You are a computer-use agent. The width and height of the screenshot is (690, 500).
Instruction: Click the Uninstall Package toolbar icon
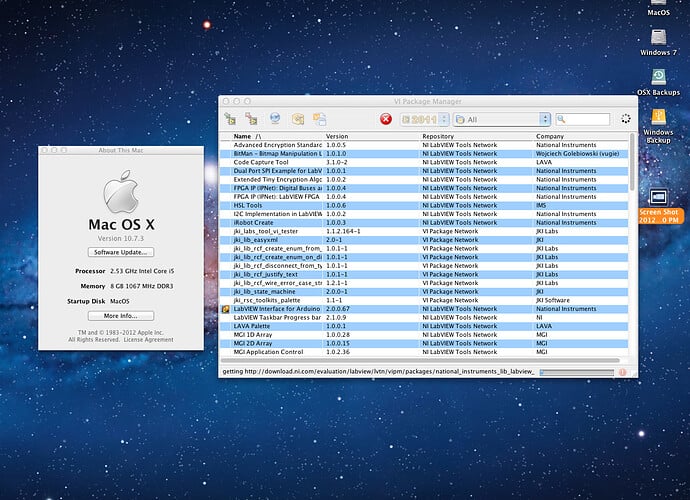click(251, 119)
